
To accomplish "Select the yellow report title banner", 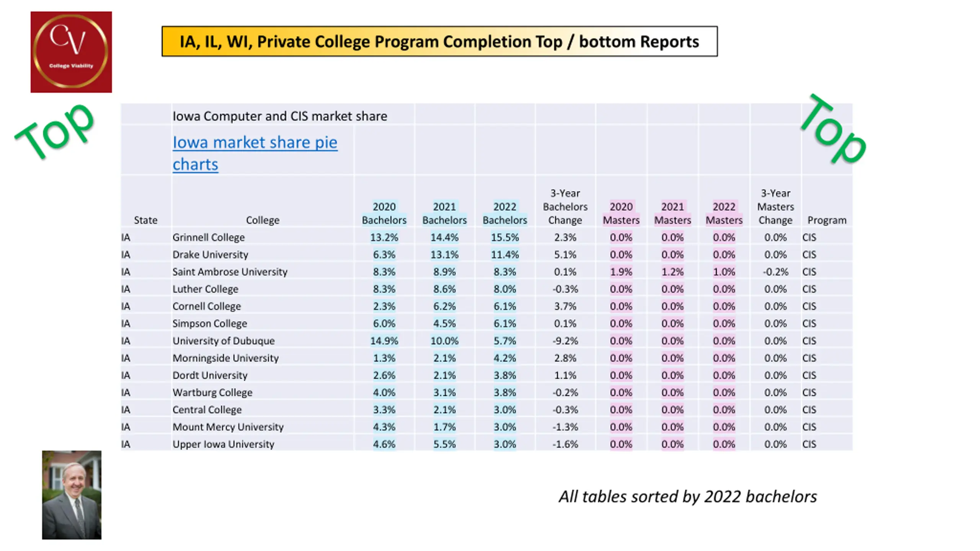I will pos(439,41).
